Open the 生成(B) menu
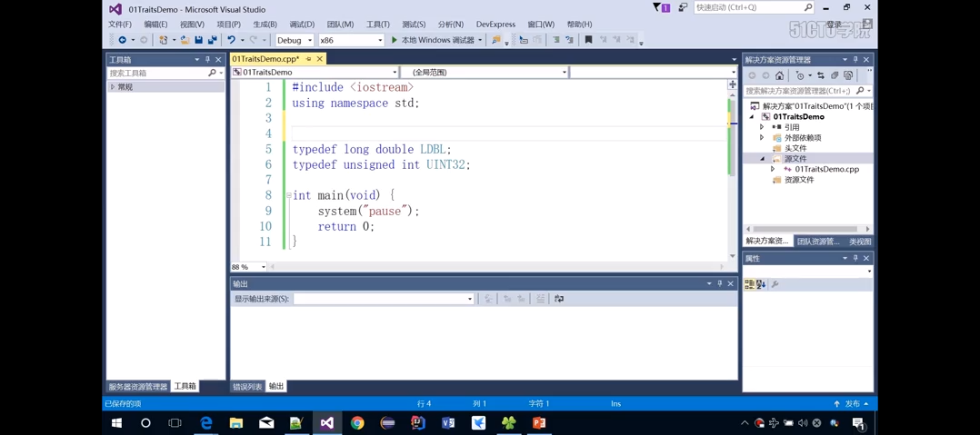 (265, 25)
